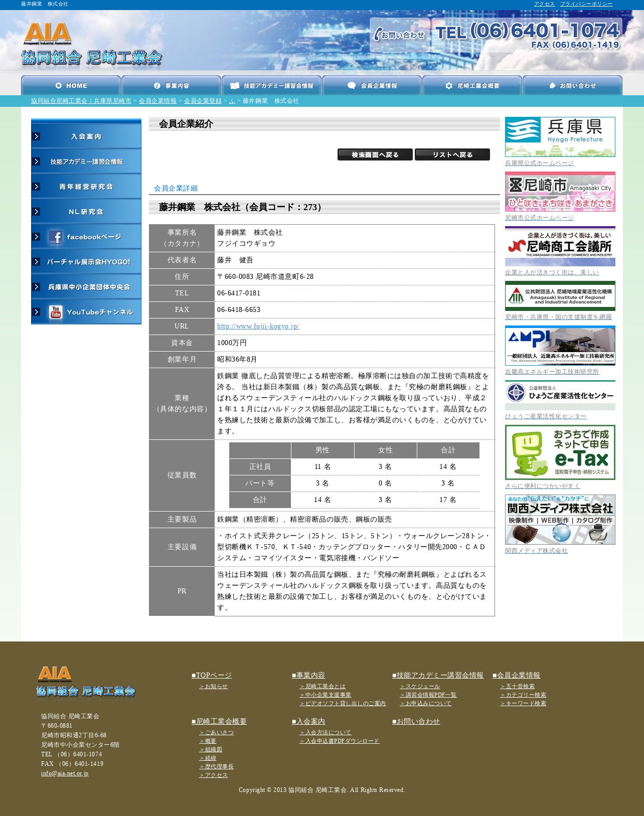Open 青年経営研究会 in sidebar
Screen dimensions: 644x816
pos(86,187)
